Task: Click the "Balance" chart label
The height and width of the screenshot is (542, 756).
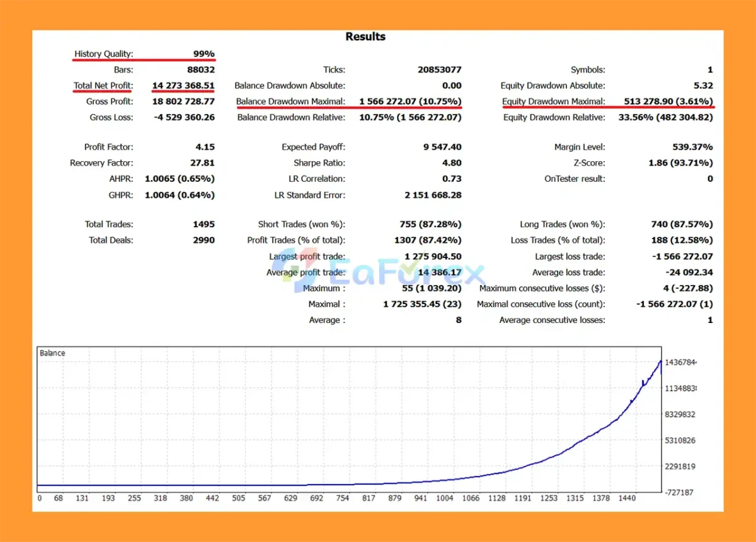Action: pos(52,353)
